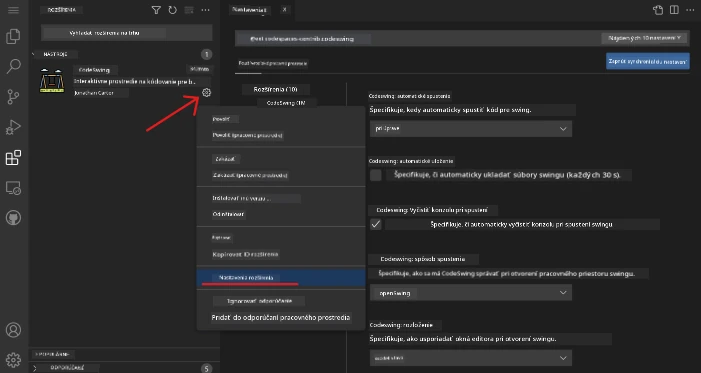The image size is (701, 373).
Task: Click the extensions search input field
Action: [127, 33]
